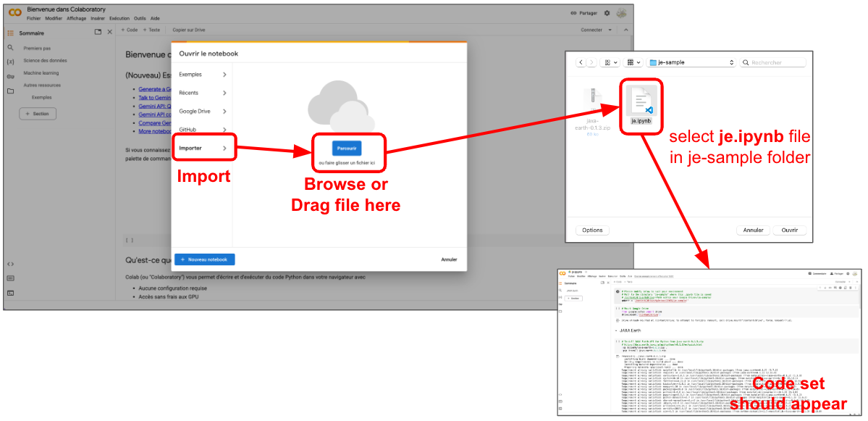Click Commentaire in the je.ipynb notebook window
Image resolution: width=868 pixels, height=421 pixels.
(x=817, y=273)
